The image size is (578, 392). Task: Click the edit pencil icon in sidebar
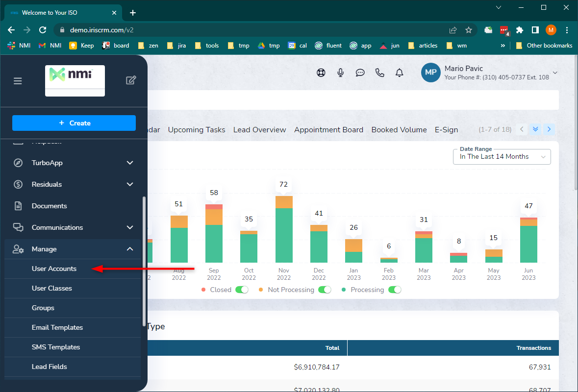pos(131,80)
